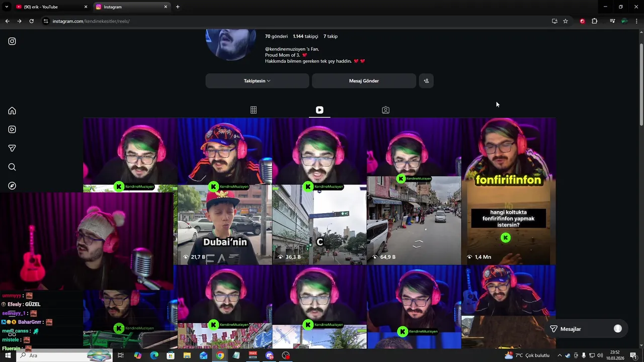This screenshot has width=644, height=362.
Task: Switch to the tagged photos tab
Action: [385, 110]
